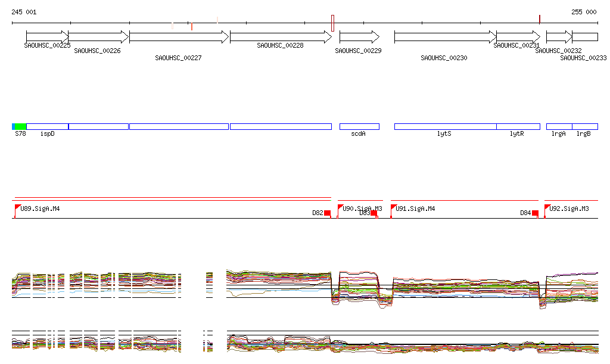Click the "ispD" gene name label

coord(48,134)
